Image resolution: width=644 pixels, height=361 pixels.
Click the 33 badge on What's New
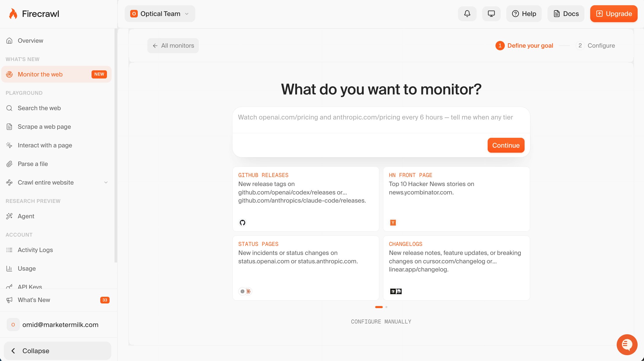105,300
